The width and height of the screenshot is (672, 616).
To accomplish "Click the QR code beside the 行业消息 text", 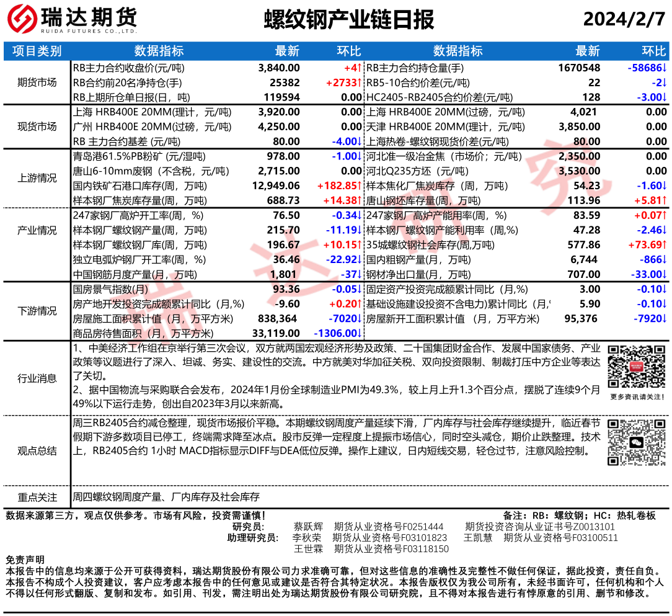I will [x=636, y=366].
